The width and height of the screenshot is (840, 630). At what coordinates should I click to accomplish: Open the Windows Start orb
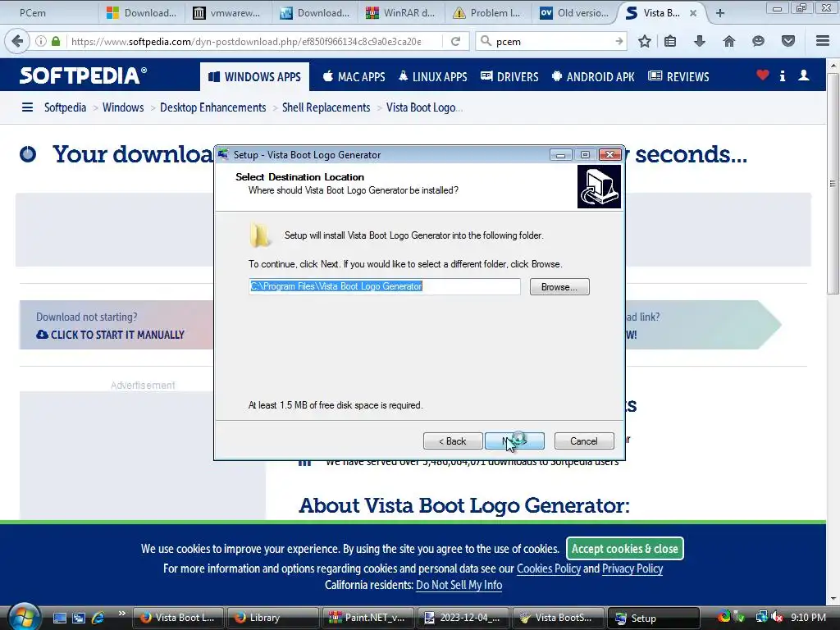(24, 616)
